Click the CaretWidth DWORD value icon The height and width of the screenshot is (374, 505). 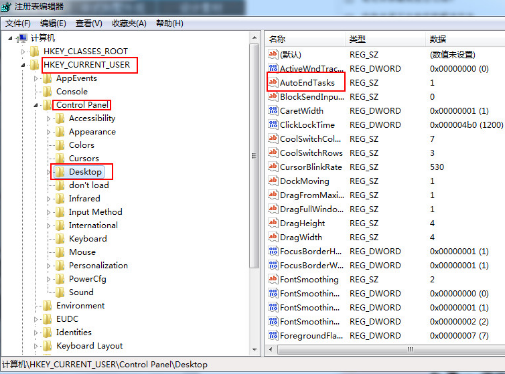[273, 110]
